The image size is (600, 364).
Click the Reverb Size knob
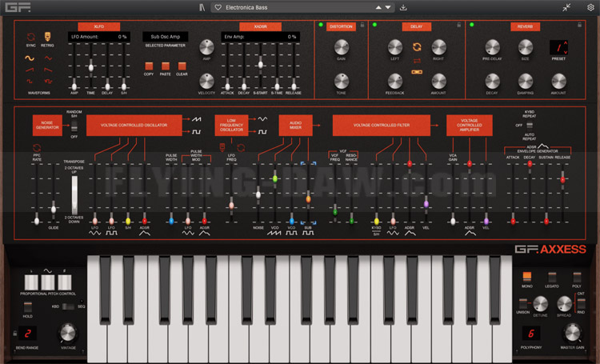526,47
